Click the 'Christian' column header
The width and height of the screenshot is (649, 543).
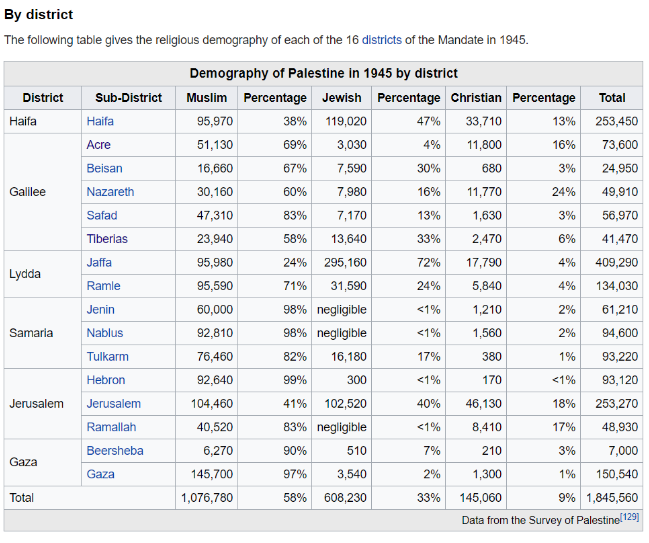click(x=476, y=98)
